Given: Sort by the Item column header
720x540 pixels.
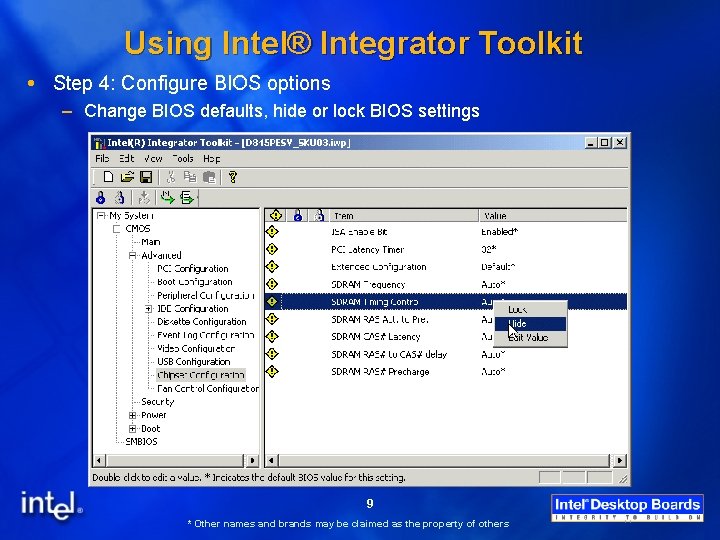Looking at the screenshot, I should 404,215.
